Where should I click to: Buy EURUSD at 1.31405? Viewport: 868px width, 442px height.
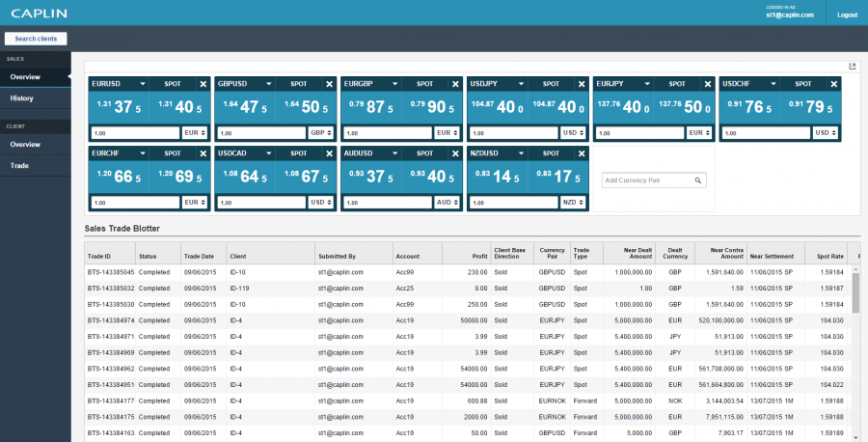(x=180, y=107)
